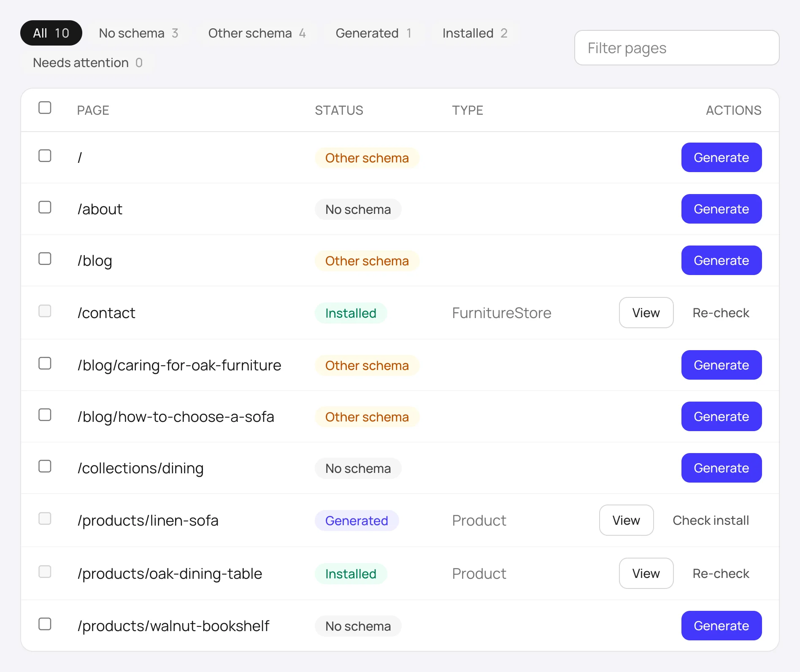The height and width of the screenshot is (672, 800).
Task: Re-check the /contact page
Action: point(721,313)
